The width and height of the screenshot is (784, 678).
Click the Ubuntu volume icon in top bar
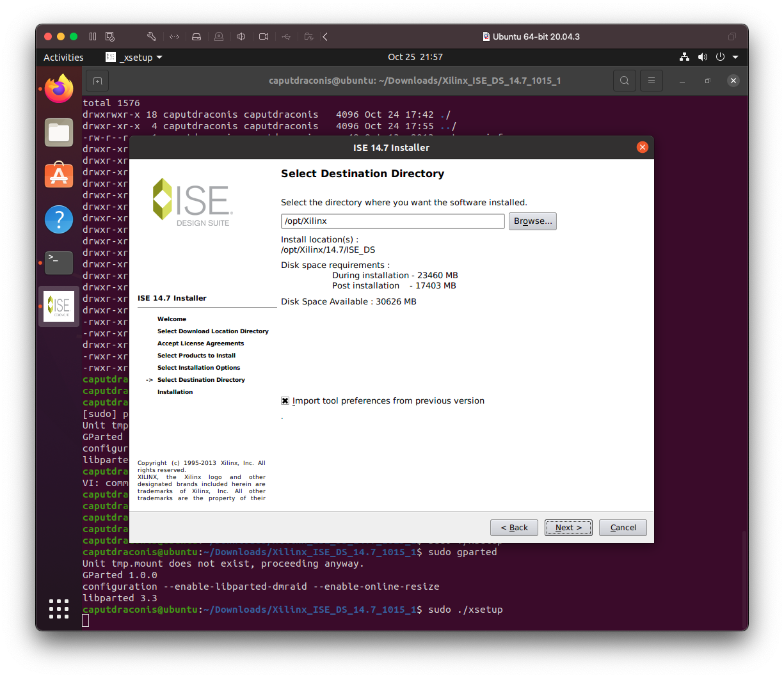(703, 57)
